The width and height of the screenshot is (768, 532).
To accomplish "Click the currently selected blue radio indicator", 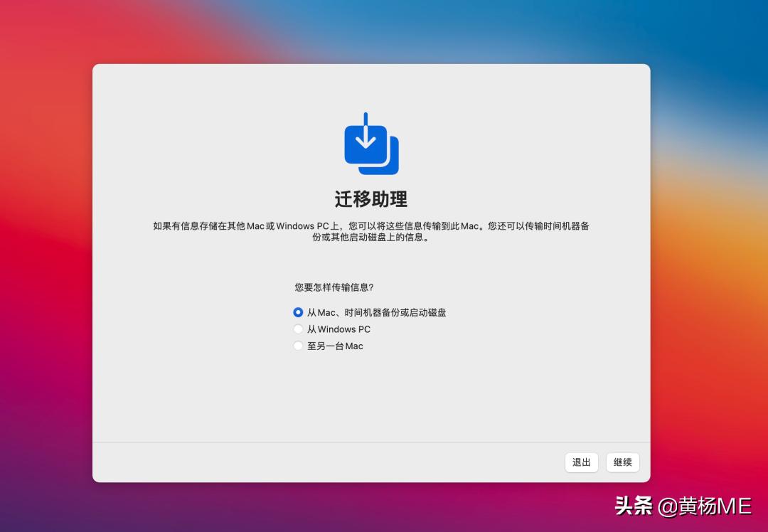I will (298, 312).
